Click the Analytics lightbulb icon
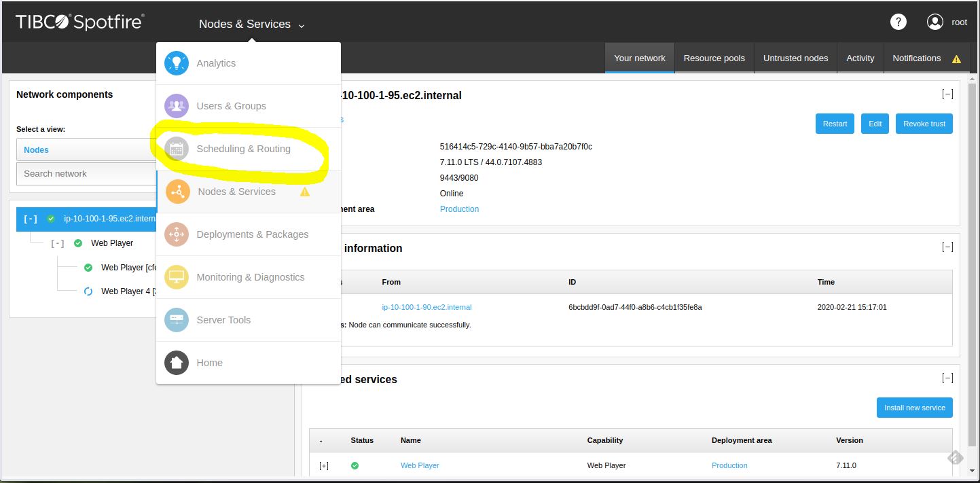 177,63
